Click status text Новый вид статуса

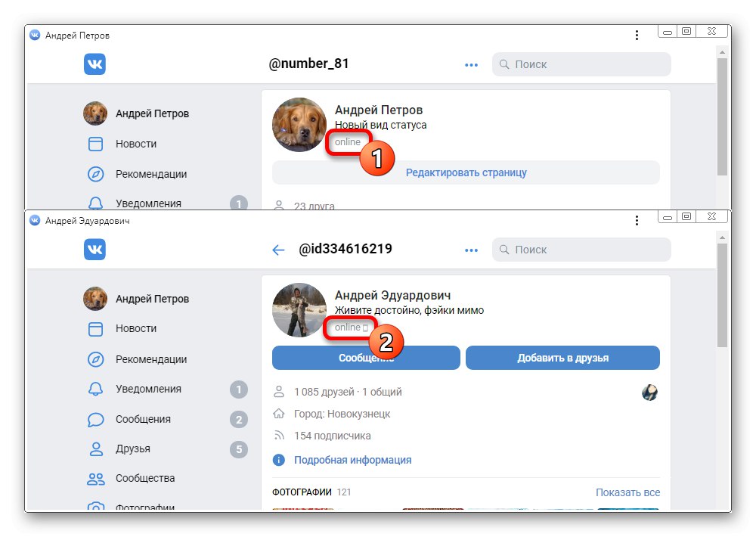[x=380, y=125]
